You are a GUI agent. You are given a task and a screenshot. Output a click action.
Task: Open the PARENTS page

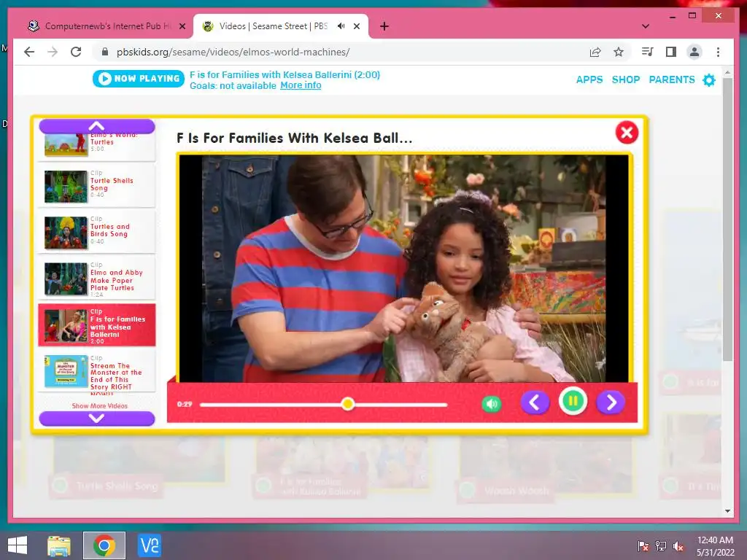[x=672, y=79]
